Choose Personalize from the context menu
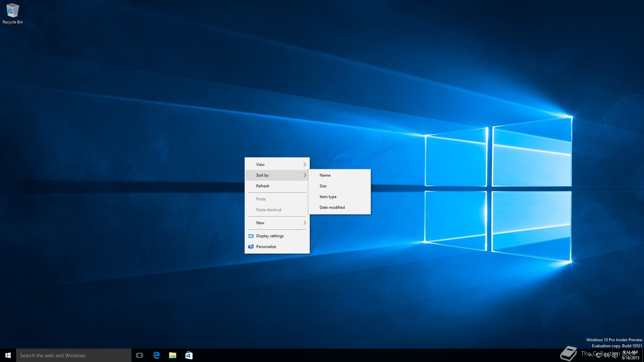The image size is (644, 362). (277, 247)
